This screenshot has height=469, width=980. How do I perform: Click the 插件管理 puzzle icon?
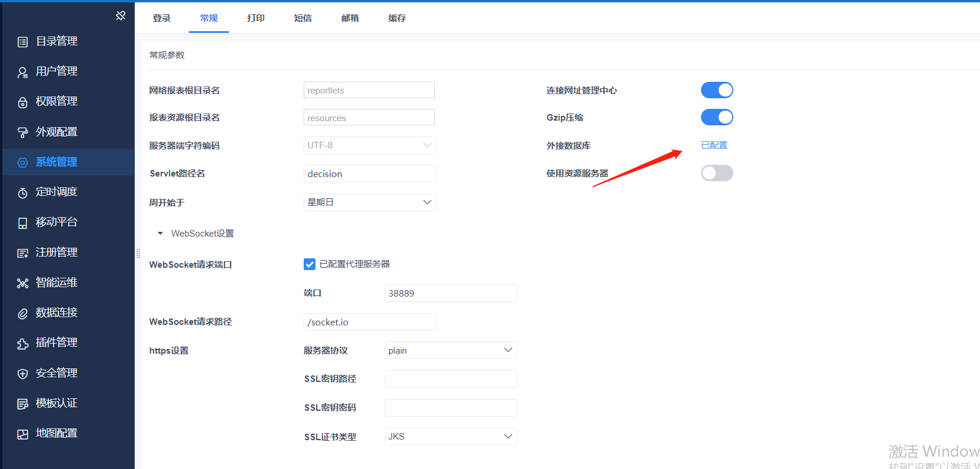(23, 344)
